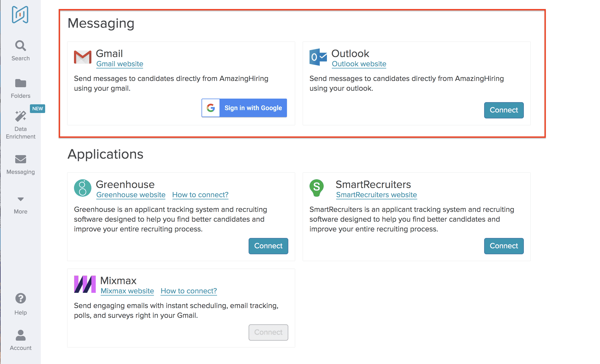The image size is (600, 364).
Task: Connect the Outlook integration
Action: 504,110
